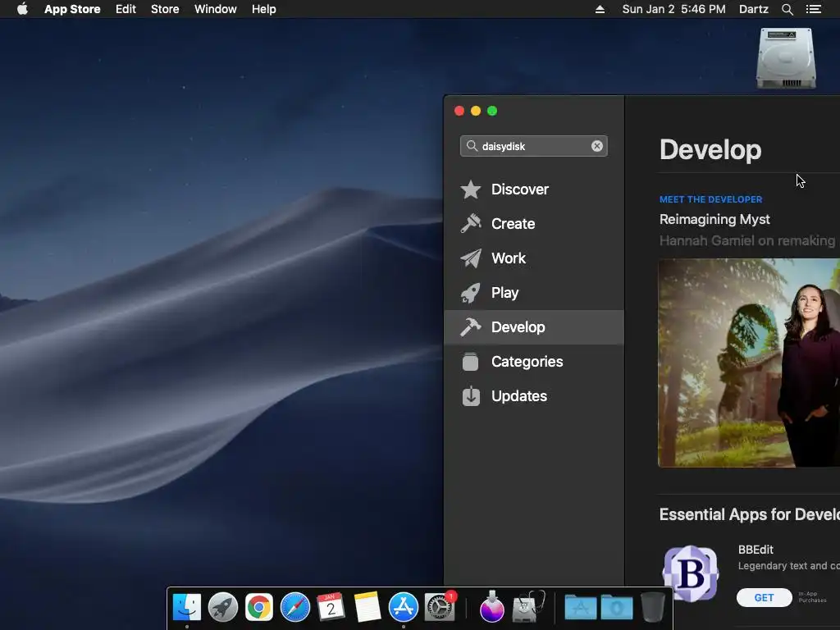840x630 pixels.
Task: Open Spotlight search in menu bar
Action: 787,9
